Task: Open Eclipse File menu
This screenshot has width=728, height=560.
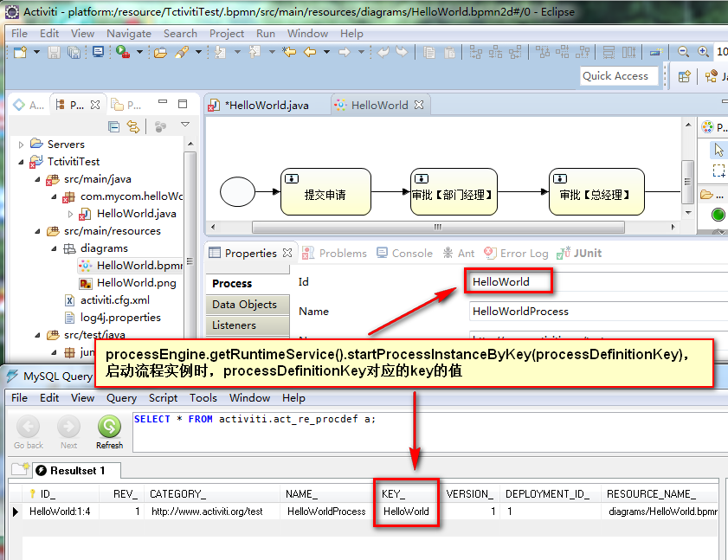Action: click(x=19, y=34)
